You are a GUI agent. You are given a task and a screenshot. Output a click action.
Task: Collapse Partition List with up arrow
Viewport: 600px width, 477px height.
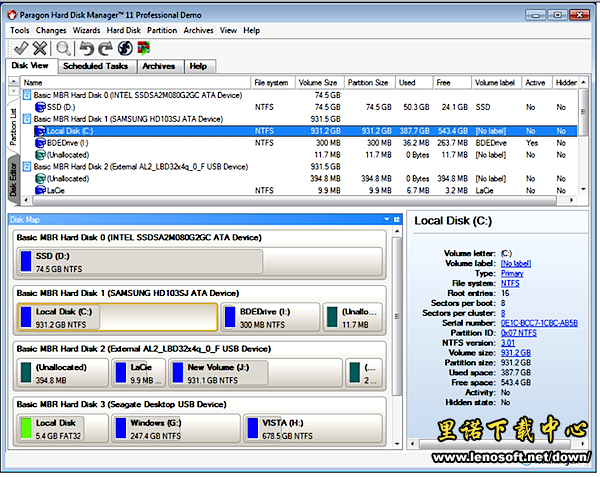coord(13,81)
